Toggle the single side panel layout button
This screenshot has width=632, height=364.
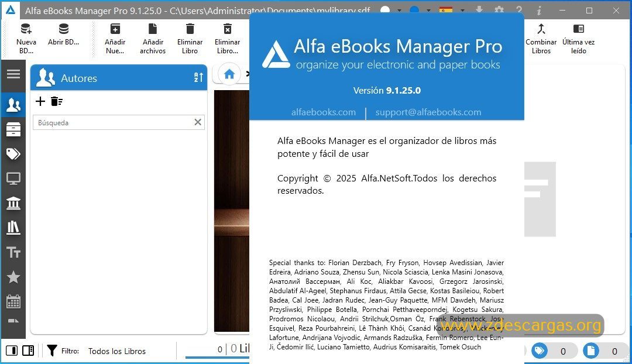(x=12, y=351)
